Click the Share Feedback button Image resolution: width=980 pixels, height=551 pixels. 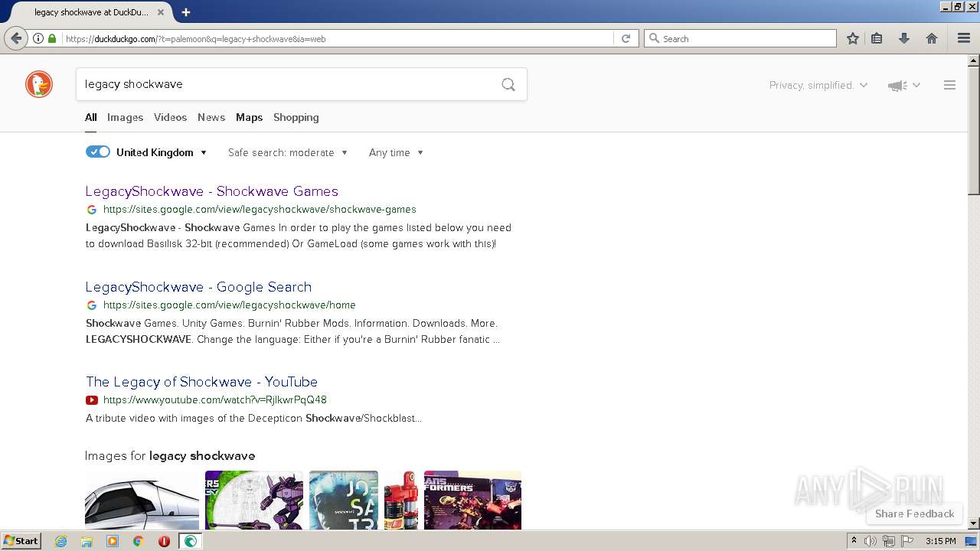click(x=914, y=514)
